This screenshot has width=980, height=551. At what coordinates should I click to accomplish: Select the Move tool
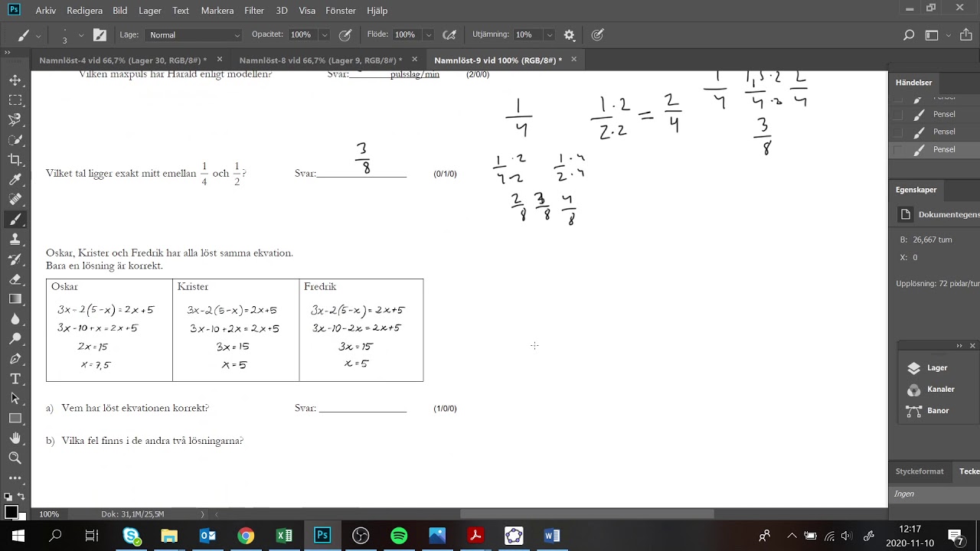click(15, 80)
